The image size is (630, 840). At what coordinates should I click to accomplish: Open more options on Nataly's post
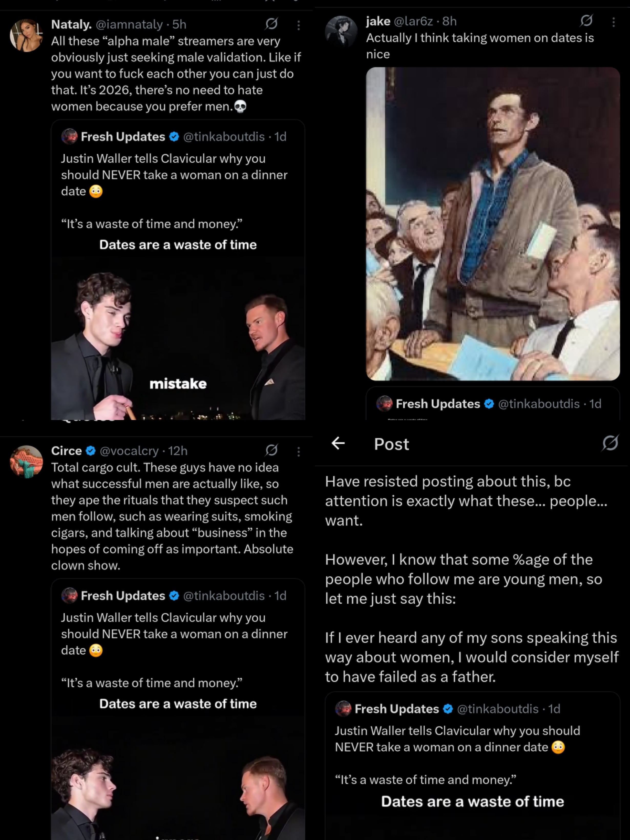298,25
